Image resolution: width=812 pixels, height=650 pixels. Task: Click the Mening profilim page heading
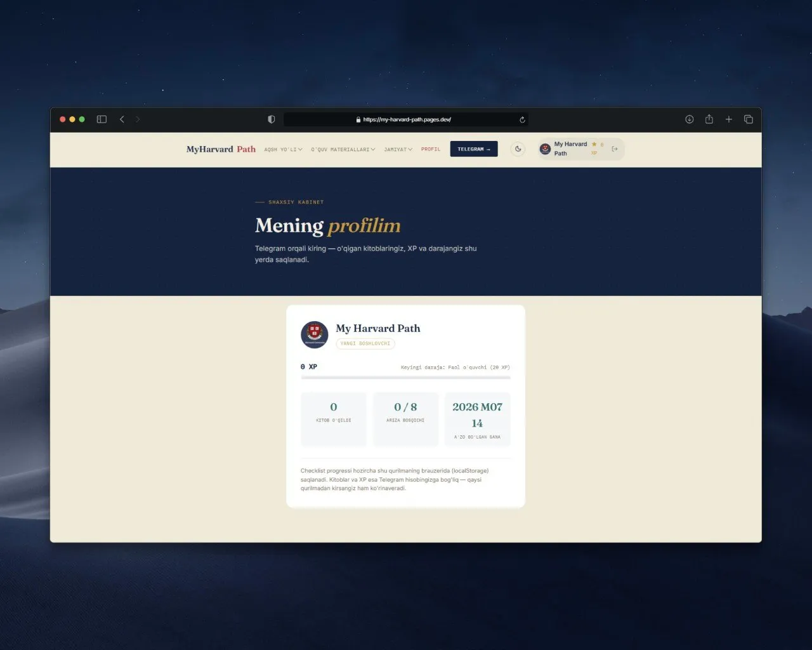pyautogui.click(x=328, y=226)
